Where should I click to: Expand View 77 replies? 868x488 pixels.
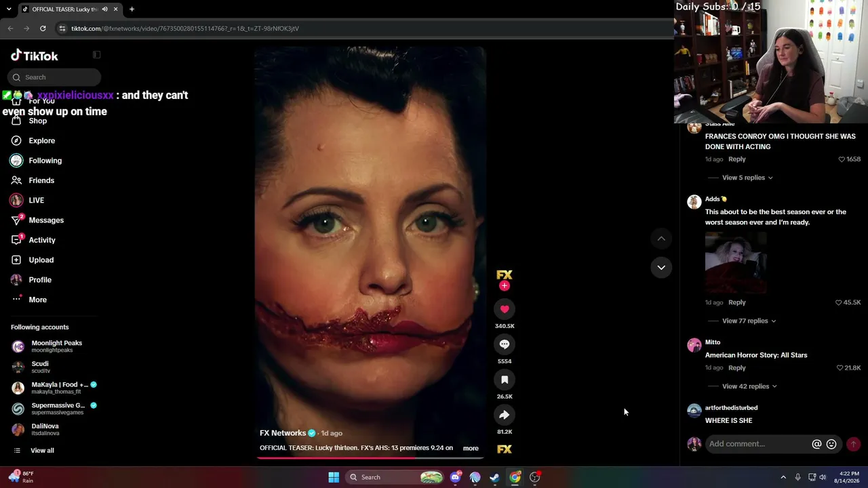pos(749,321)
